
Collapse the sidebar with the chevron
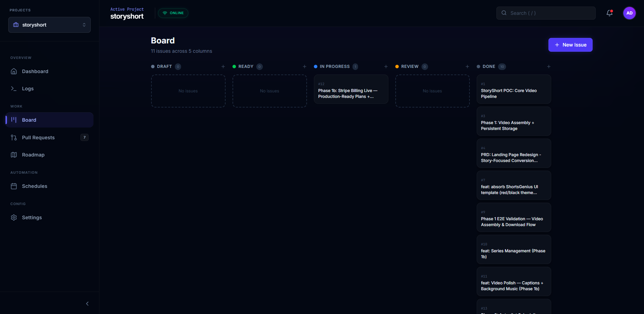click(87, 303)
